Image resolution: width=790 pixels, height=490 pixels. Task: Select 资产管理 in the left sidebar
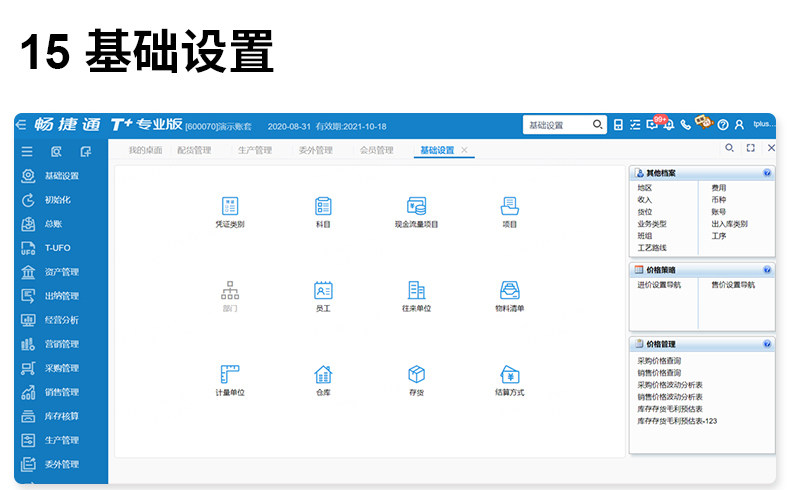[61, 272]
